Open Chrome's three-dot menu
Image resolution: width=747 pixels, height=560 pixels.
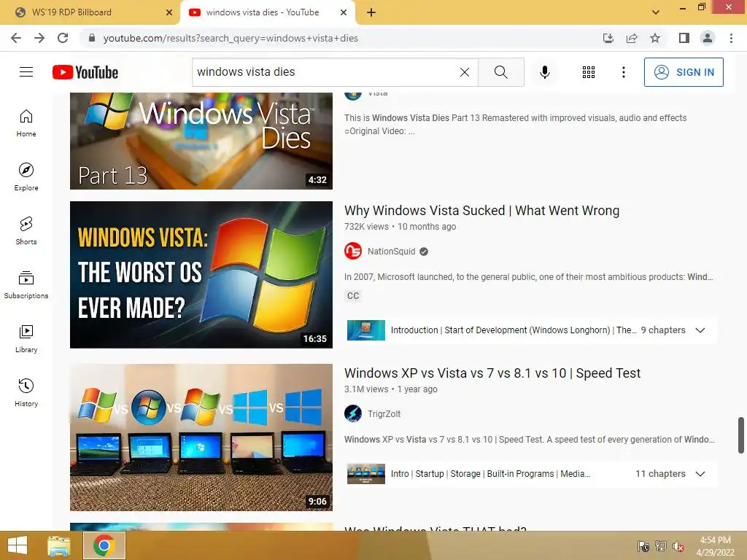(x=731, y=38)
